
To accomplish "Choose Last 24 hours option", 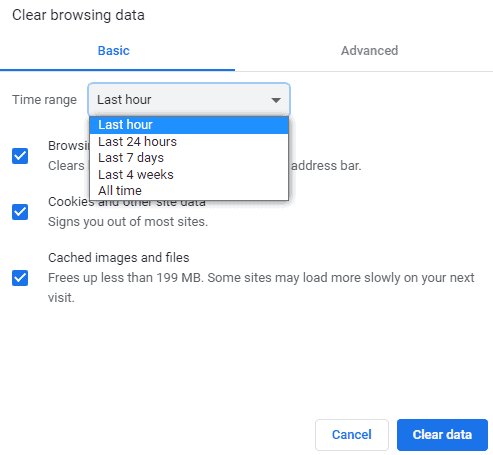I will coord(189,142).
